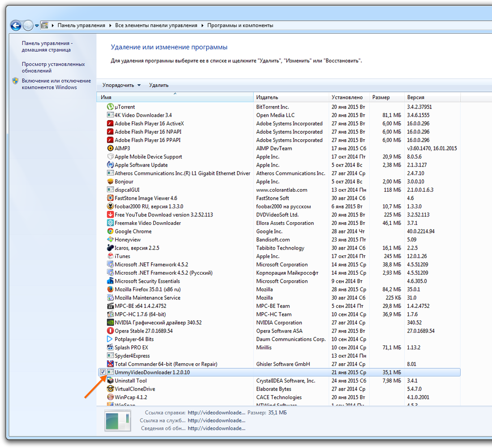Click the MPC-BE x64 icon

pos(110,306)
